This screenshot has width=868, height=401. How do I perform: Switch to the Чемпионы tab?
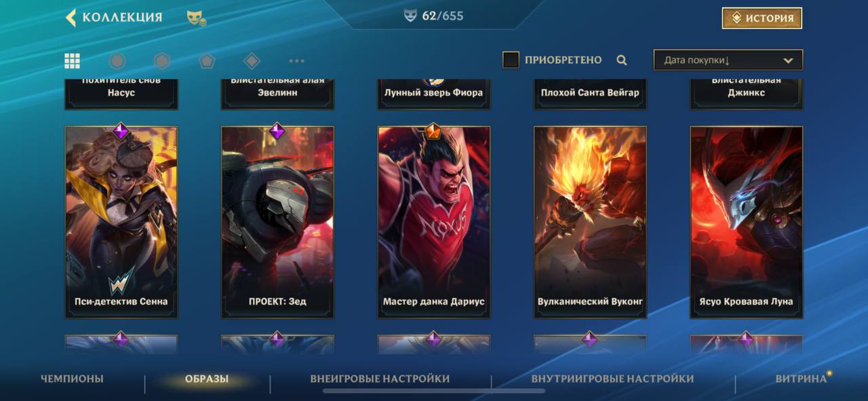pyautogui.click(x=72, y=379)
